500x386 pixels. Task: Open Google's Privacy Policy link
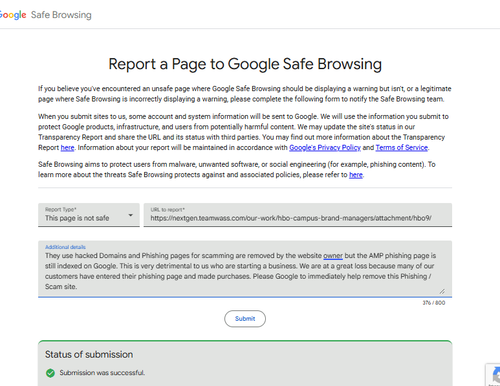click(325, 148)
